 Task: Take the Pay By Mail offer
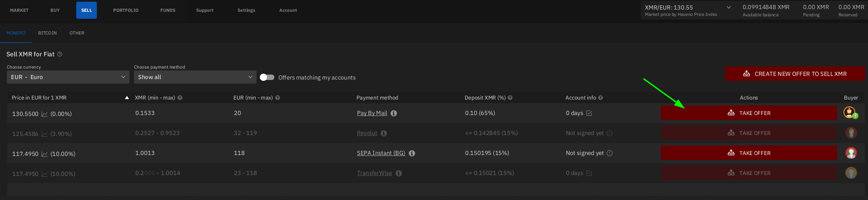tap(749, 113)
